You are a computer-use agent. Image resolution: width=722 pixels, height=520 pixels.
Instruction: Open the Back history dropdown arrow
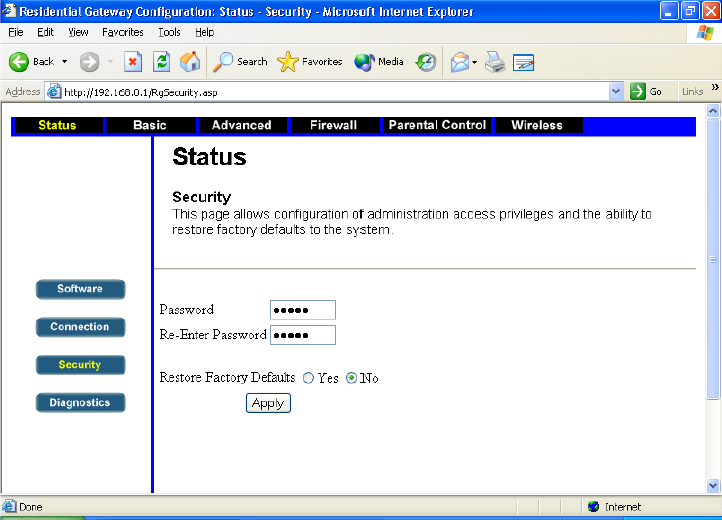pyautogui.click(x=64, y=62)
